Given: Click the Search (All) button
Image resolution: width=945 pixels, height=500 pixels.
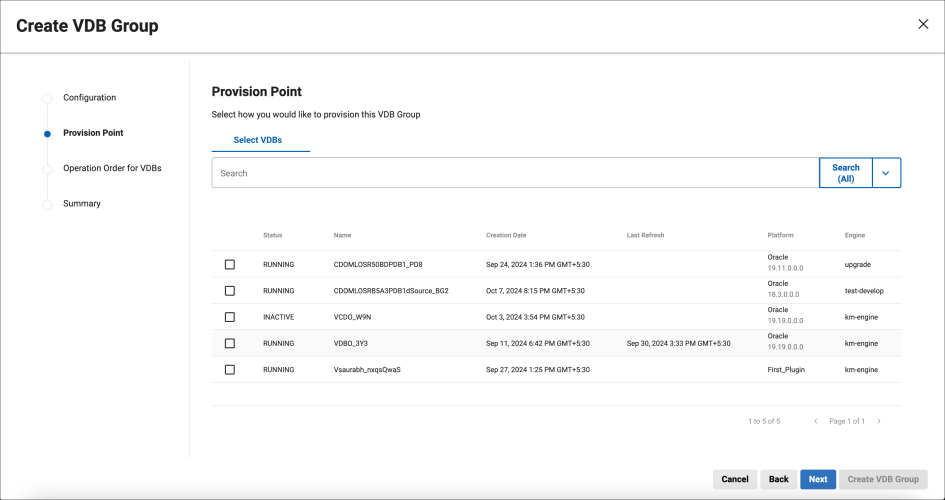Looking at the screenshot, I should click(x=846, y=173).
